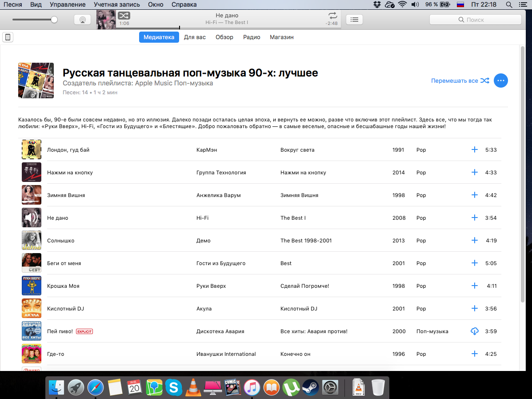Add Беги от меня to library
The image size is (532, 399).
pyautogui.click(x=474, y=263)
